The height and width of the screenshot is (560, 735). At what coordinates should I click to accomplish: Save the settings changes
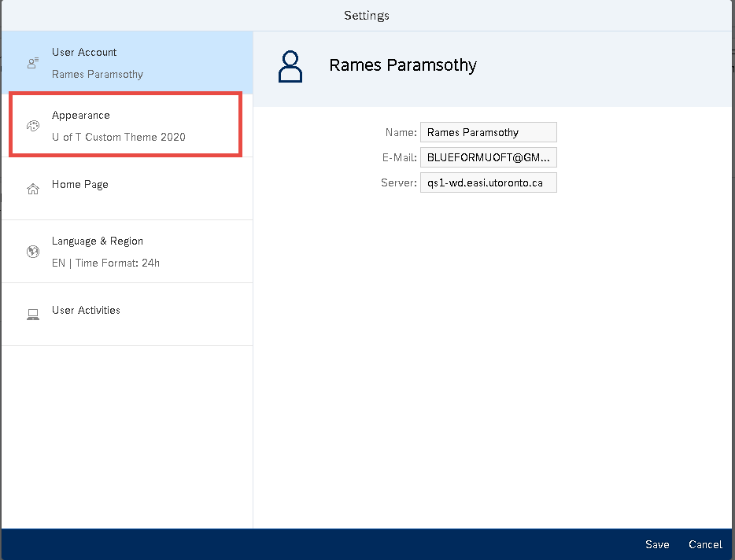[657, 544]
